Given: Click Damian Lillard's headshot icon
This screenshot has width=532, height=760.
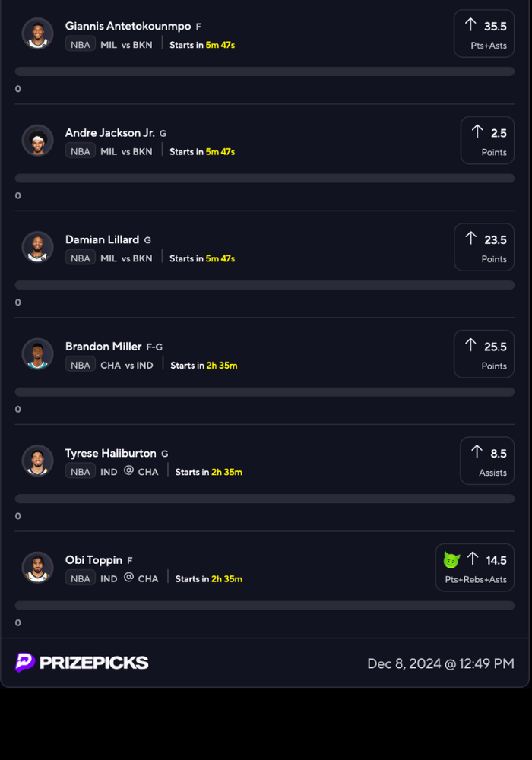Looking at the screenshot, I should (38, 247).
